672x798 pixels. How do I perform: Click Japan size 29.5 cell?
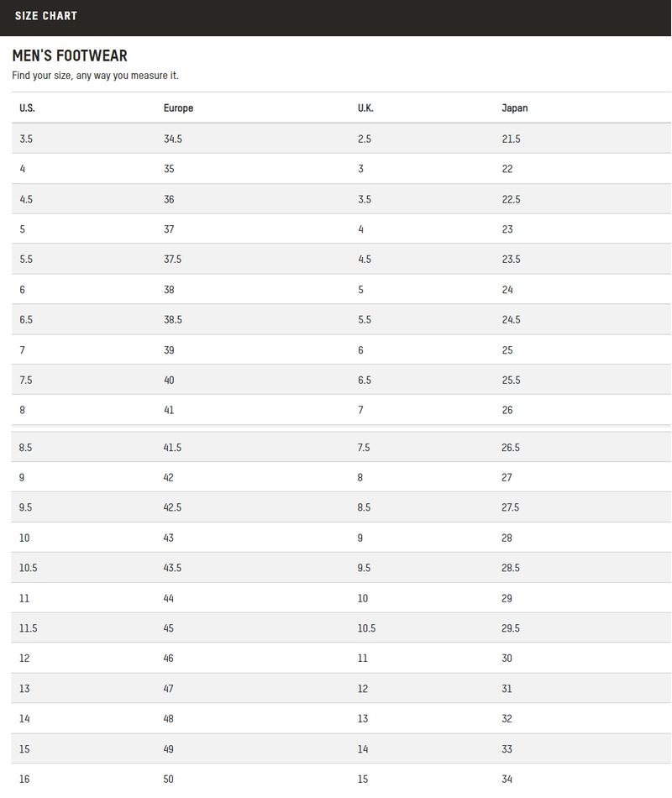pyautogui.click(x=511, y=628)
